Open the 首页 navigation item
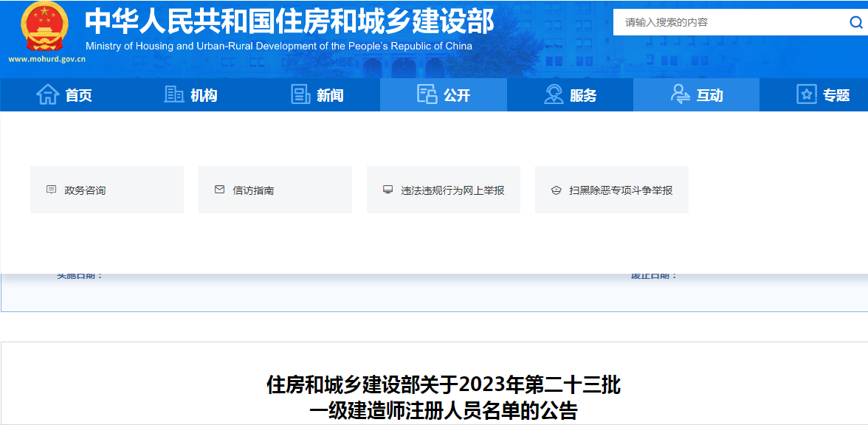The image size is (868, 425). 64,95
